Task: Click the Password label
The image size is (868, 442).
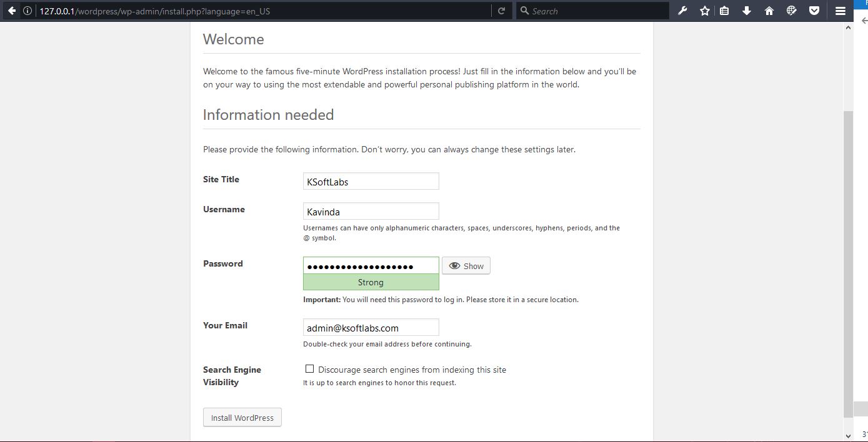Action: tap(223, 263)
